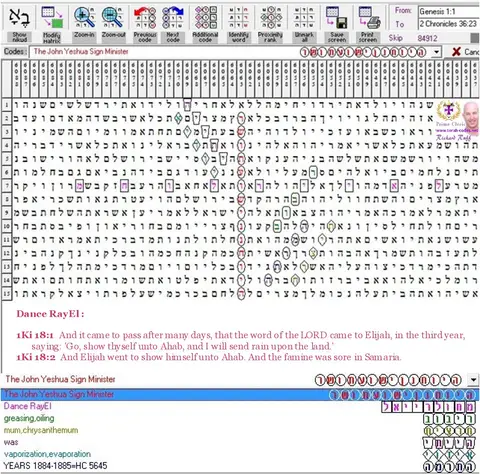Select the greasing,oiling code row
Screen dimensions: 480x474
240,418
